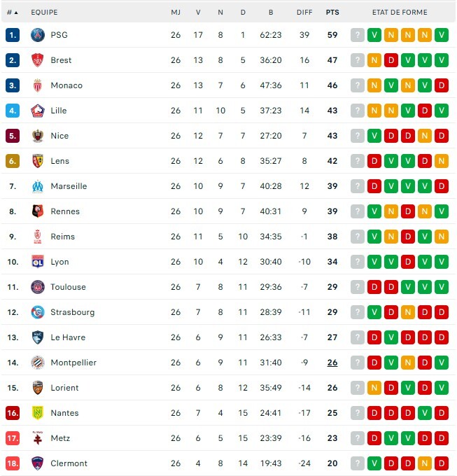This screenshot has width=457, height=476.
Task: Sort standings by DIFF column header
Action: [304, 13]
